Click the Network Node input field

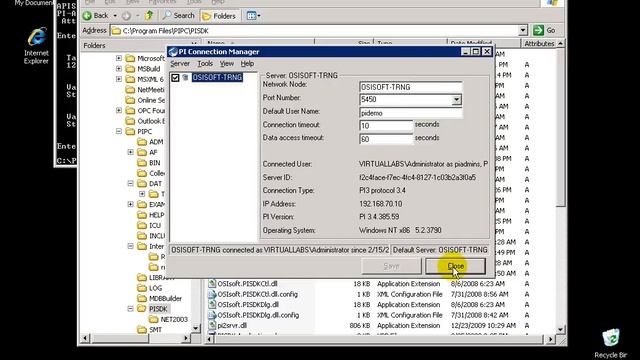(411, 87)
